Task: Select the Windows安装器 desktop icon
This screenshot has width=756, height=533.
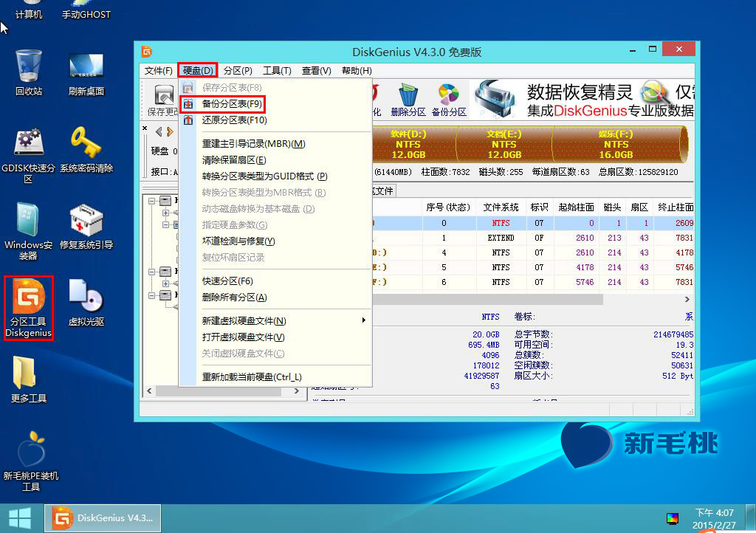Action: [x=29, y=231]
